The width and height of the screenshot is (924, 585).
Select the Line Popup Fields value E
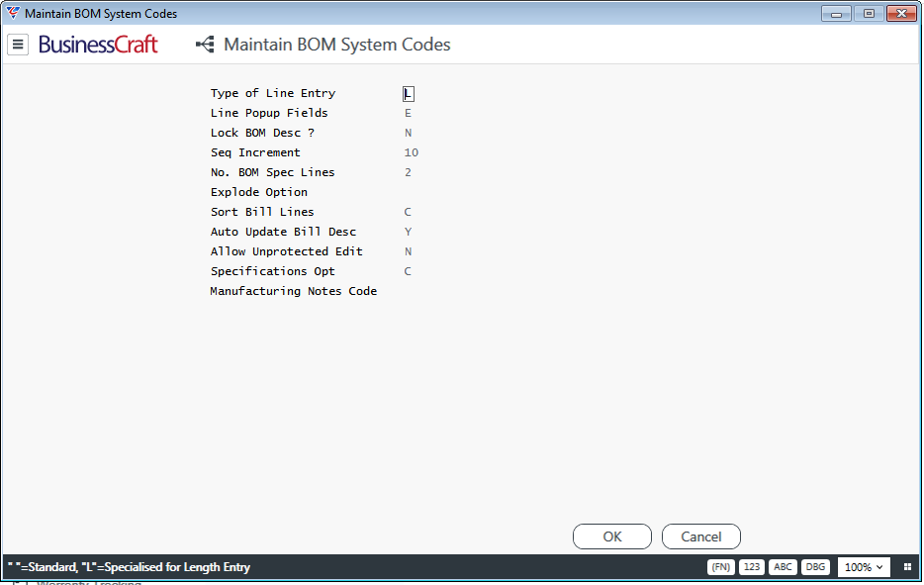click(x=408, y=113)
